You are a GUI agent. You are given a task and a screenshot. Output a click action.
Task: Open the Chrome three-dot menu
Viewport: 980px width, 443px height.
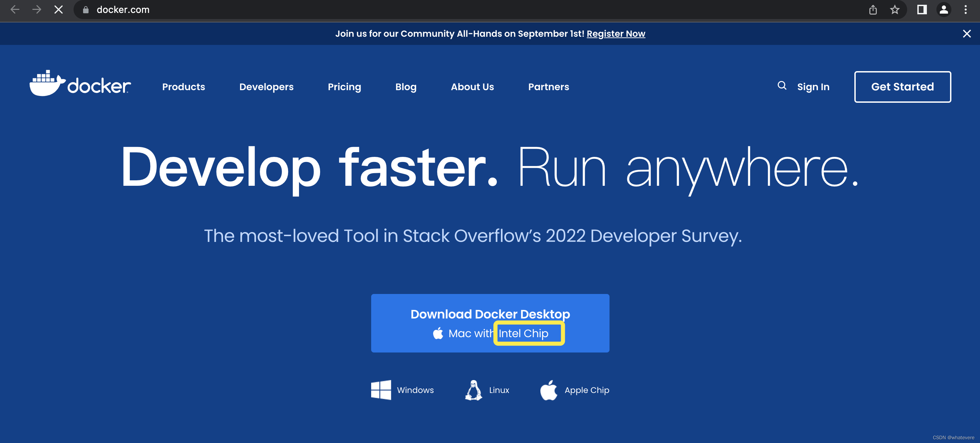click(x=966, y=10)
